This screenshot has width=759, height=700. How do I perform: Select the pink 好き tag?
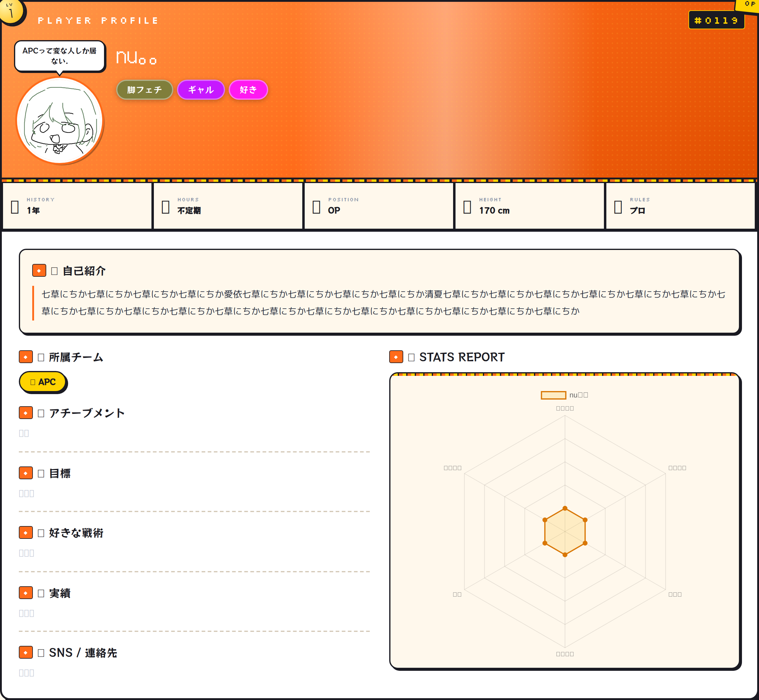coord(248,90)
